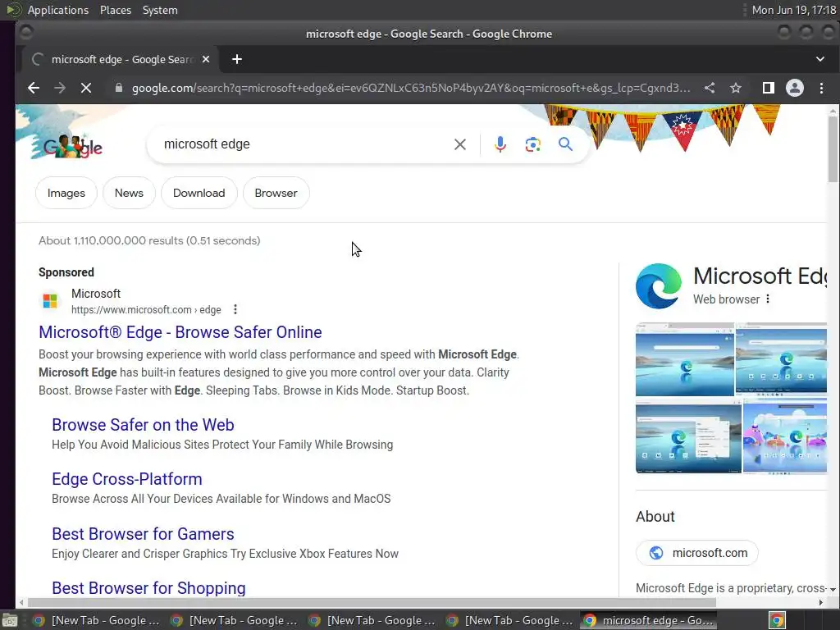The width and height of the screenshot is (840, 630).
Task: Go back to the previous page
Action: coord(33,88)
